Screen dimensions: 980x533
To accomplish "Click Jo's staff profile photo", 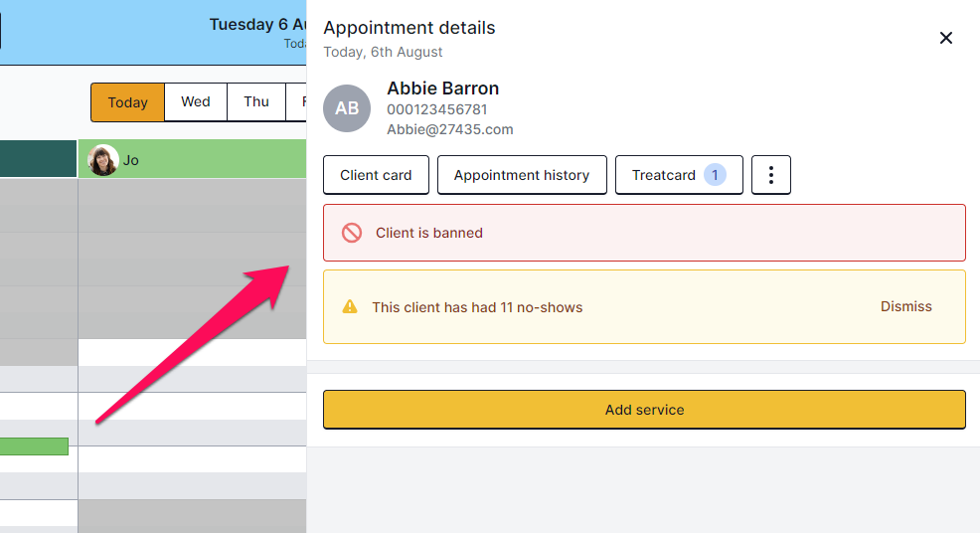I will 103,160.
